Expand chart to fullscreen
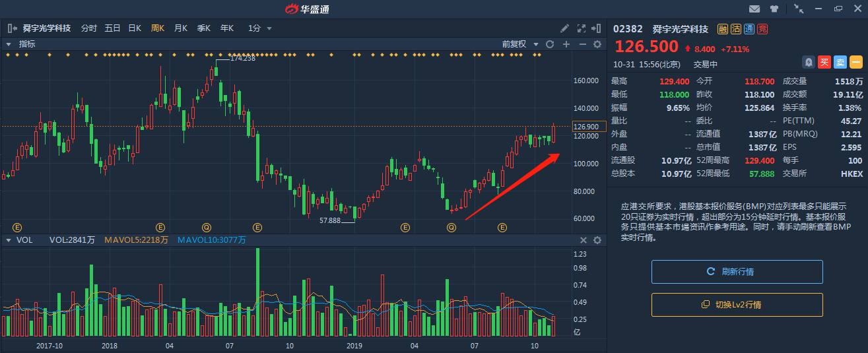868x353 pixels. 582,28
